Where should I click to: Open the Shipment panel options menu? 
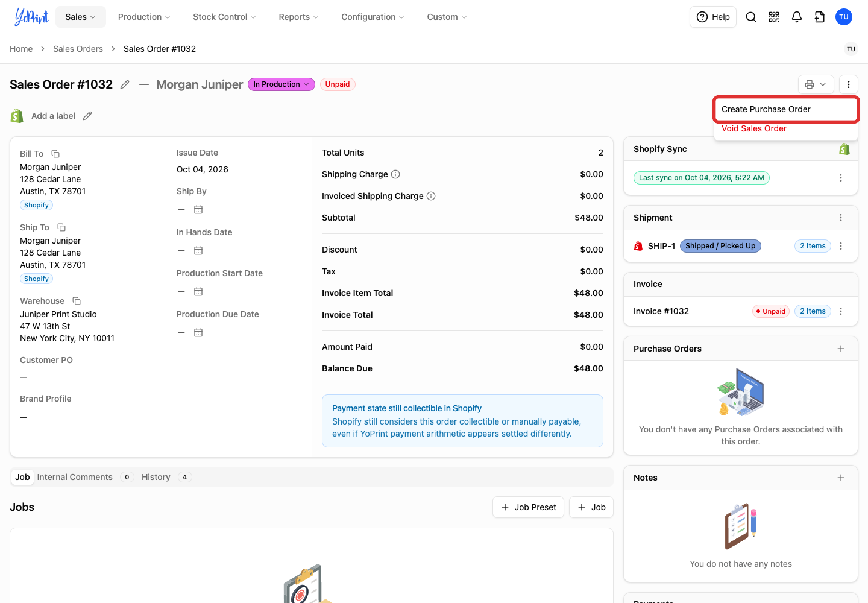(x=841, y=218)
